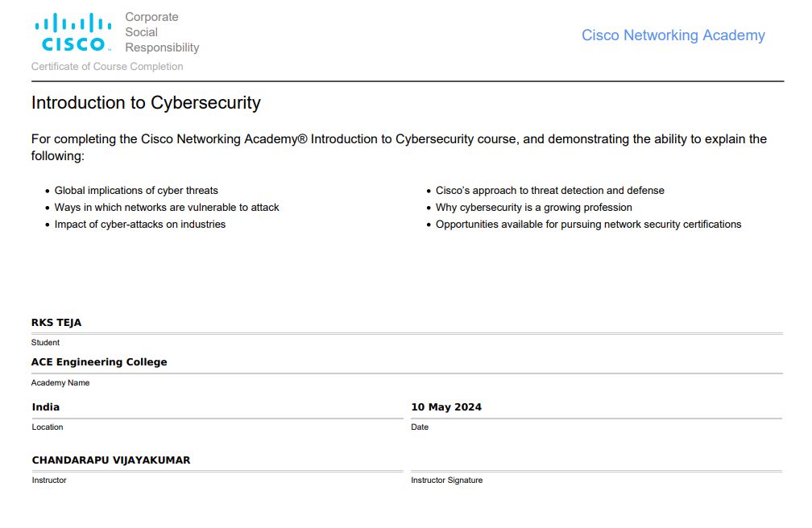Click the student name RKS TEJA

pos(56,323)
